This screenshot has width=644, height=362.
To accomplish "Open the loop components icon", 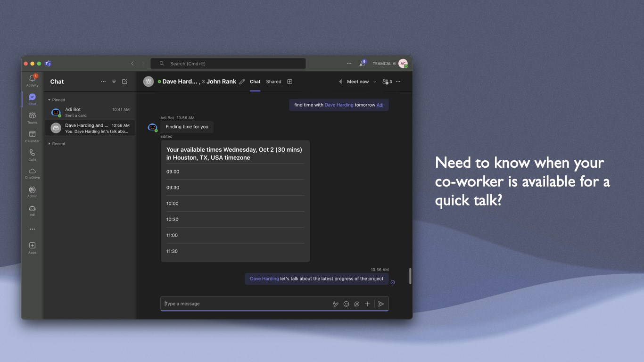I will (357, 304).
